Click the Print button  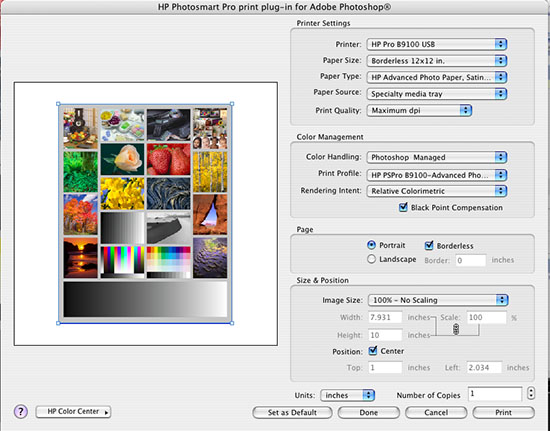503,412
